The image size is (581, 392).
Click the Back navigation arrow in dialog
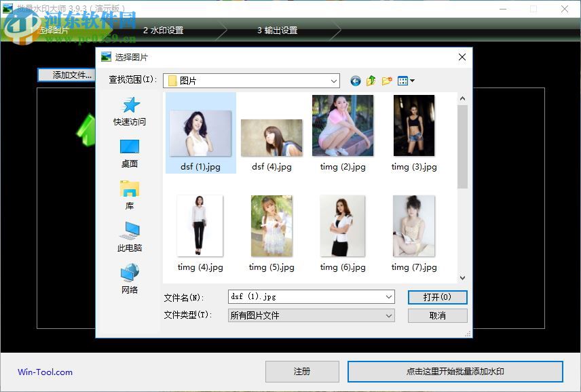tap(355, 81)
